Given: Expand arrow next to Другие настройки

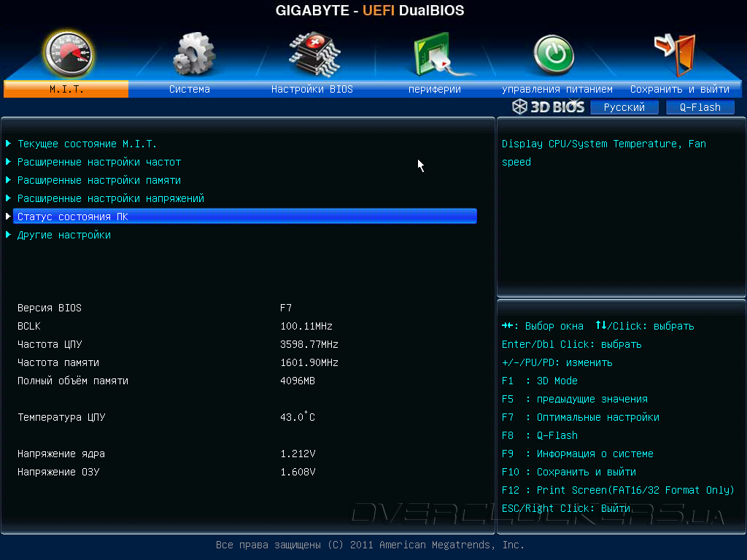Looking at the screenshot, I should tap(8, 235).
